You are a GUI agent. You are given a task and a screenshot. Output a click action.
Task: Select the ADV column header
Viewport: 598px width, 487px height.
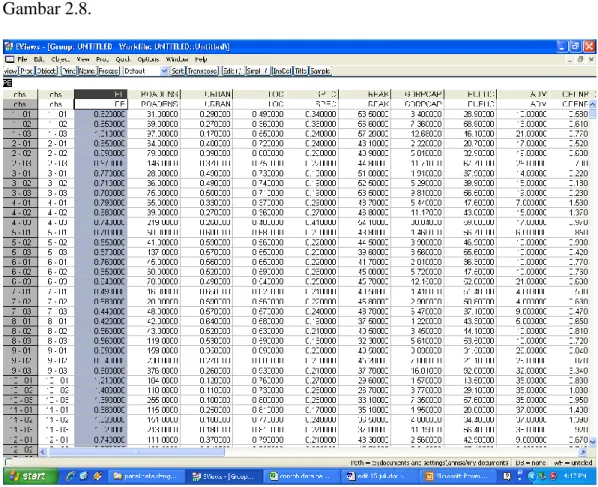[x=524, y=94]
